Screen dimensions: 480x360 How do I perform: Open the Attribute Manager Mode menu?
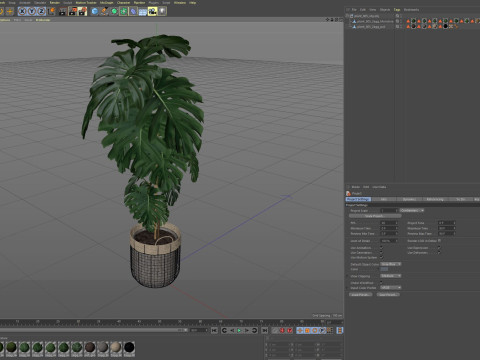point(356,187)
